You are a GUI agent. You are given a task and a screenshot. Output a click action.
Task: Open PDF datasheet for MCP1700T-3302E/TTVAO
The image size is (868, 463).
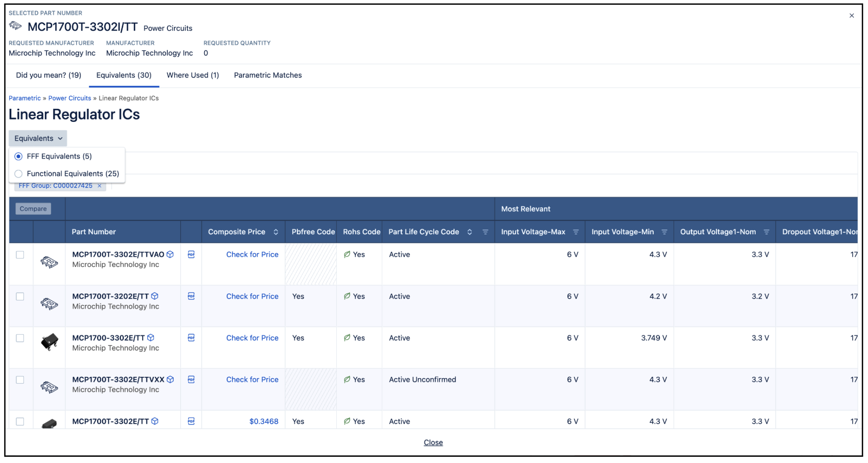(191, 254)
